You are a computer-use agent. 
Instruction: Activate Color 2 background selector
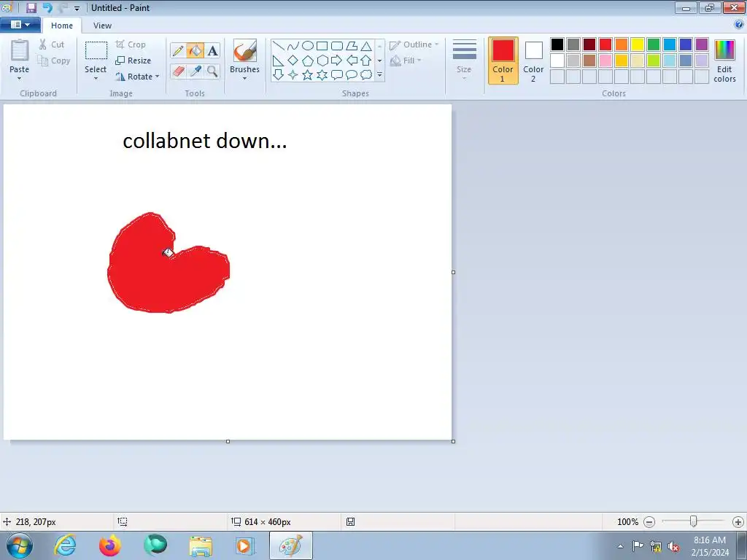pyautogui.click(x=533, y=61)
